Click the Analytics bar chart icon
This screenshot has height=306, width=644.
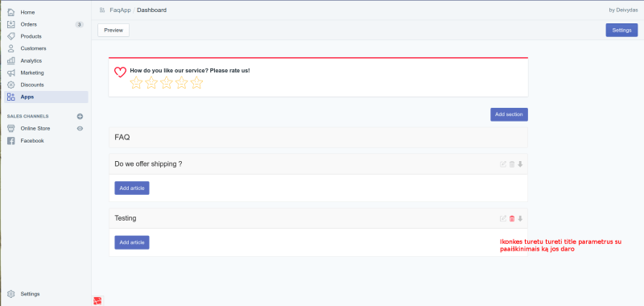pos(11,60)
